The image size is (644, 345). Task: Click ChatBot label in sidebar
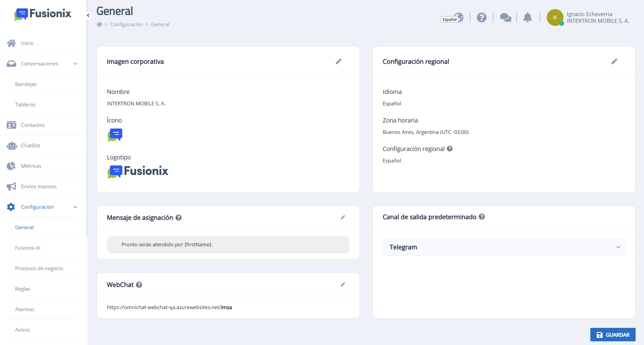pyautogui.click(x=30, y=145)
